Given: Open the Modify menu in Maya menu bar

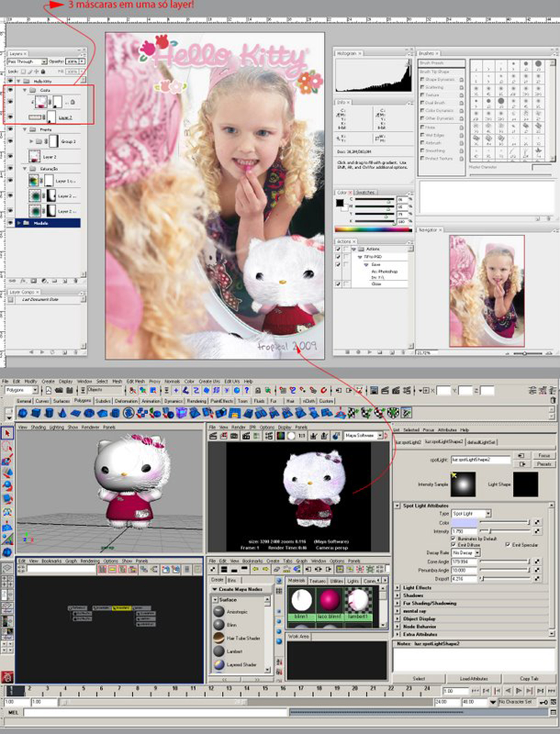Looking at the screenshot, I should (x=31, y=381).
